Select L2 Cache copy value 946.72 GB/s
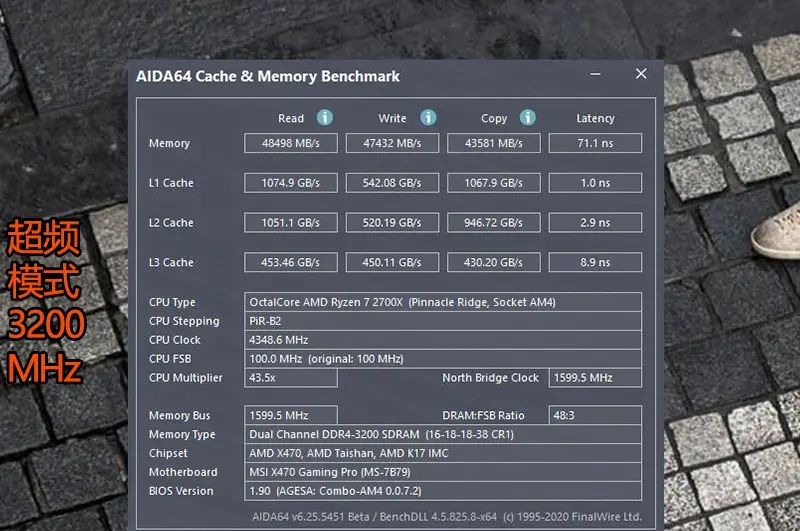This screenshot has height=531, width=800. (494, 223)
